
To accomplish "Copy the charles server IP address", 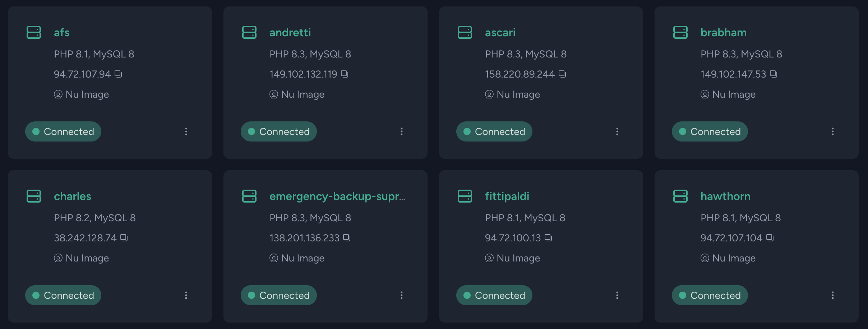I will tap(124, 238).
